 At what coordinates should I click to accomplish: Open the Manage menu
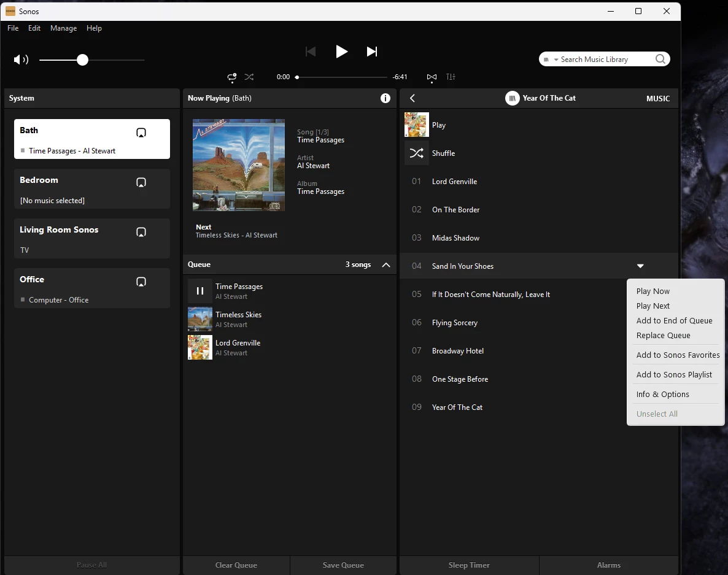click(63, 28)
